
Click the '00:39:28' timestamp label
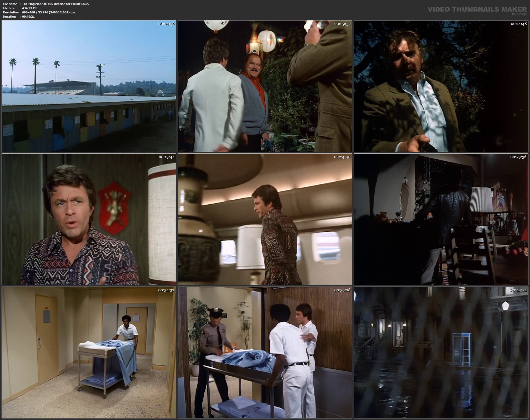coord(342,290)
